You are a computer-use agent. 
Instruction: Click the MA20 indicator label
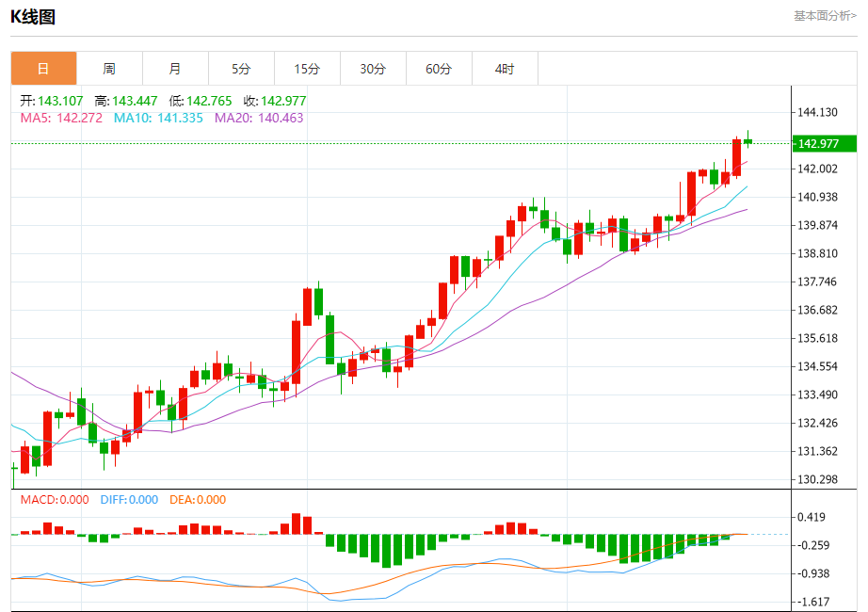[x=259, y=118]
